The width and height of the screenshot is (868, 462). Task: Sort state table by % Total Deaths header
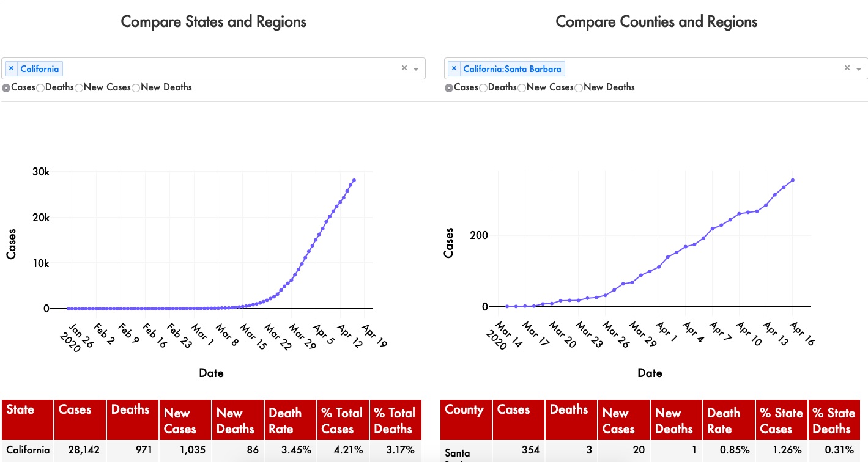(396, 420)
